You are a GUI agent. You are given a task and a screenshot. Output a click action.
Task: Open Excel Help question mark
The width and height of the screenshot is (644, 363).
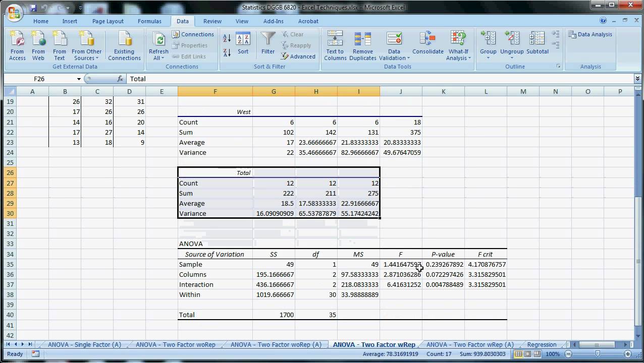tap(603, 21)
